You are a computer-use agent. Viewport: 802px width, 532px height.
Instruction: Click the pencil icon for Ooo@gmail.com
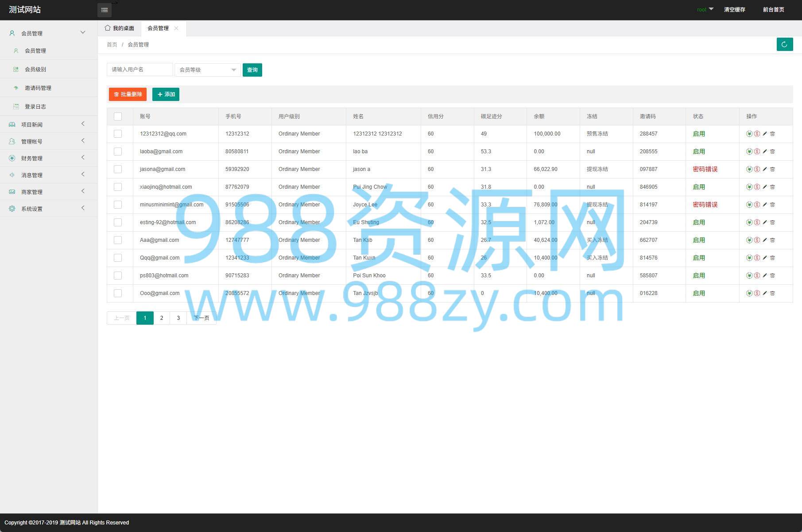[765, 293]
